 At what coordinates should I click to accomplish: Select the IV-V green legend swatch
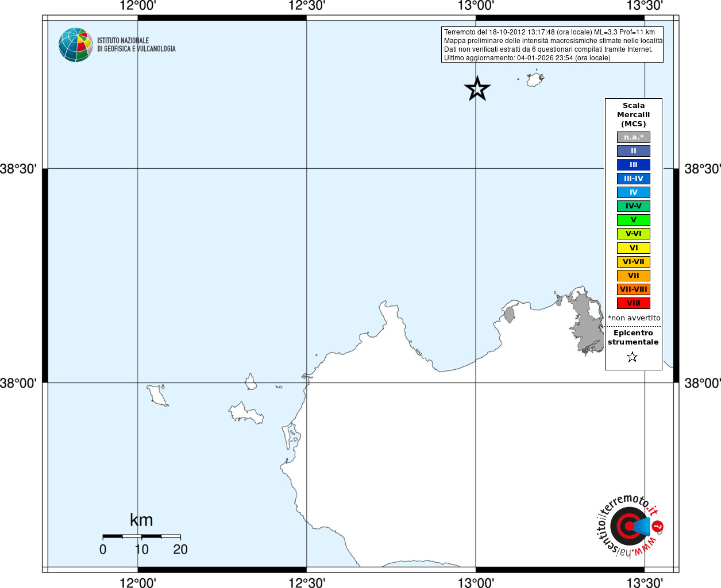(634, 206)
